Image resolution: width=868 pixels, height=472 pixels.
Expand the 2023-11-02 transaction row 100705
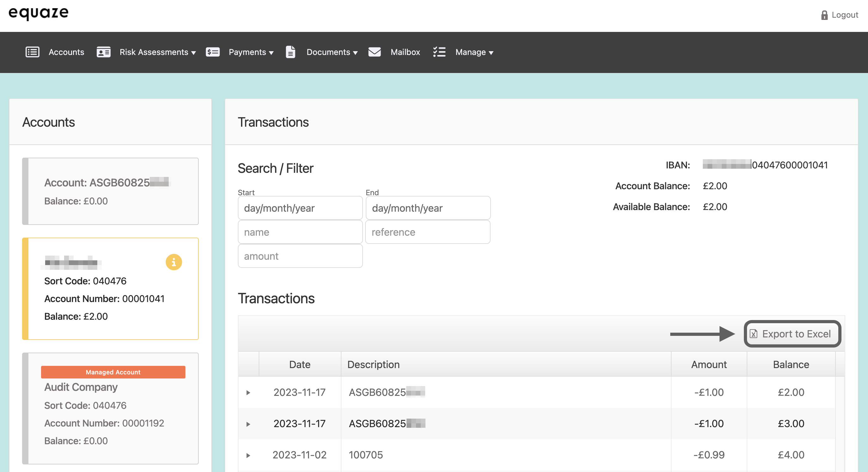tap(248, 455)
